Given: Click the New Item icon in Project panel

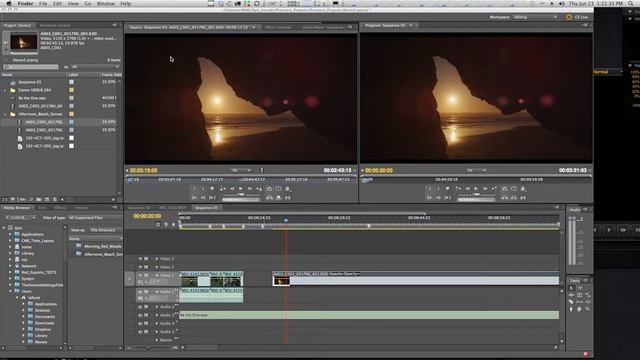Looking at the screenshot, I should pyautogui.click(x=47, y=200).
